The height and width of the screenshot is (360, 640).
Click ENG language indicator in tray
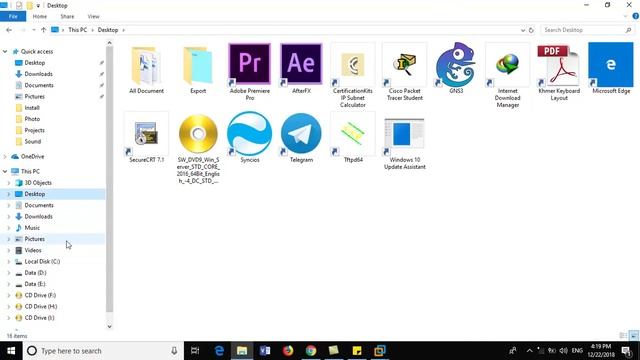(x=577, y=351)
